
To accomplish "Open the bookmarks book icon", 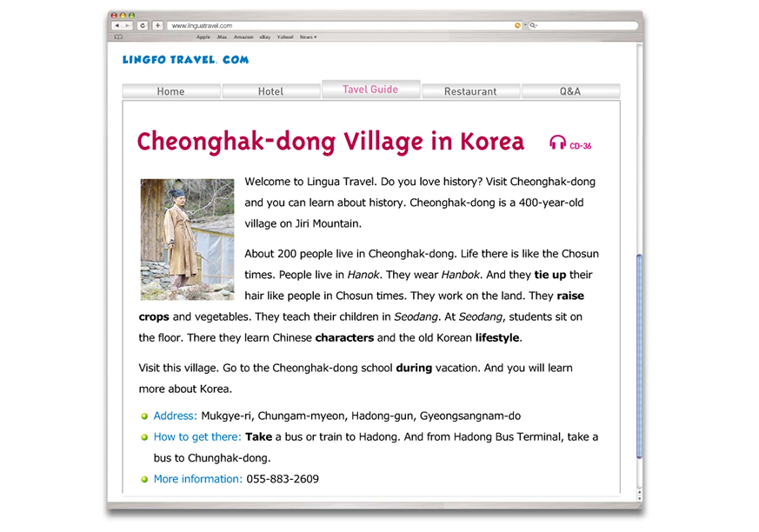I will pos(118,37).
